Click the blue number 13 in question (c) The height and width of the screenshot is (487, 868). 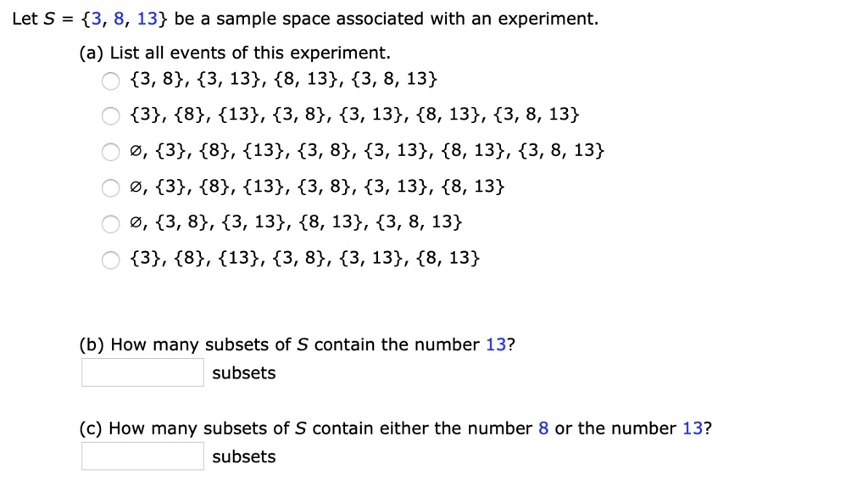(x=692, y=428)
